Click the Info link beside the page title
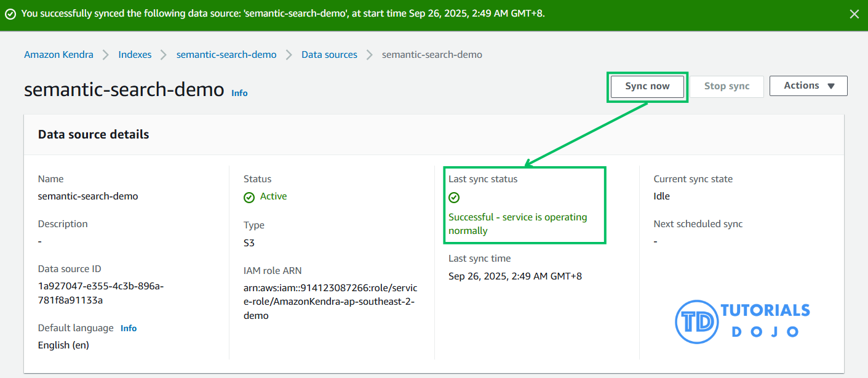Viewport: 868px width, 378px height. pyautogui.click(x=239, y=93)
